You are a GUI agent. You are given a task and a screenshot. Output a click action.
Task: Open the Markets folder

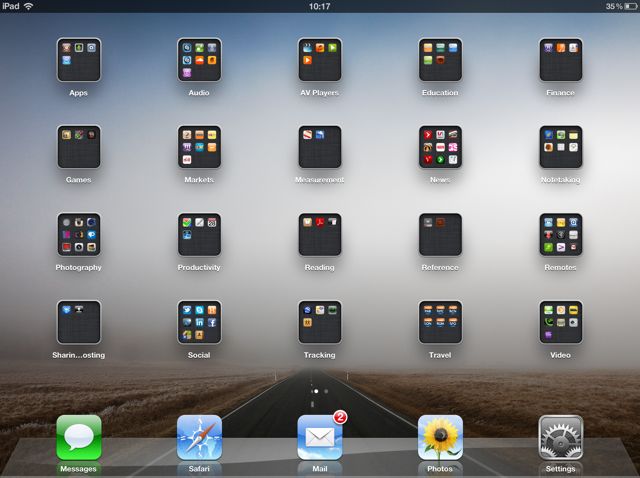tap(199, 147)
